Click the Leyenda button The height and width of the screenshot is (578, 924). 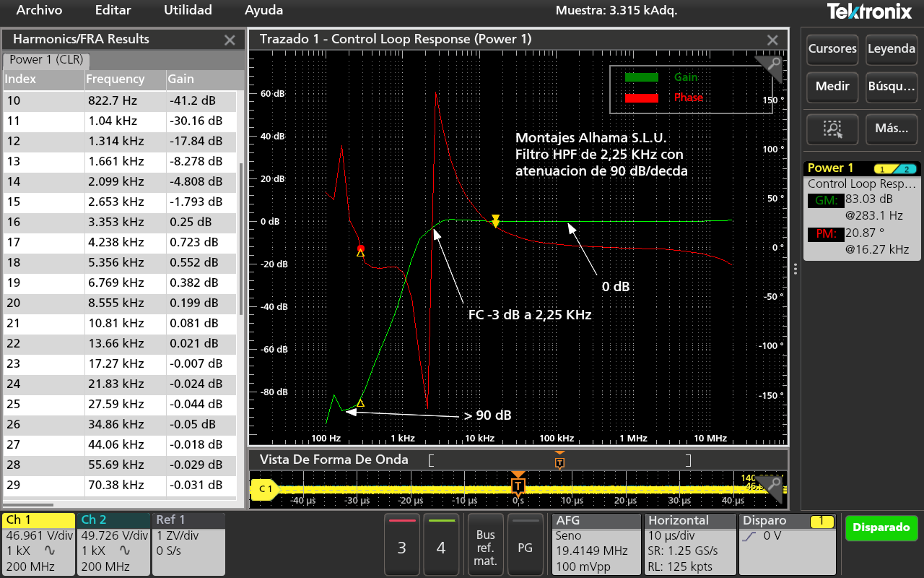pyautogui.click(x=892, y=49)
